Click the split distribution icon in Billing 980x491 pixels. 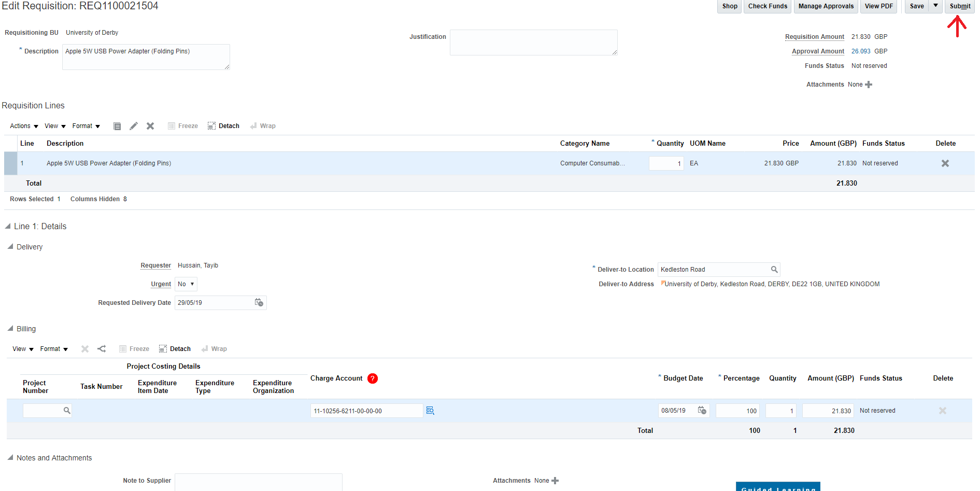click(x=102, y=349)
